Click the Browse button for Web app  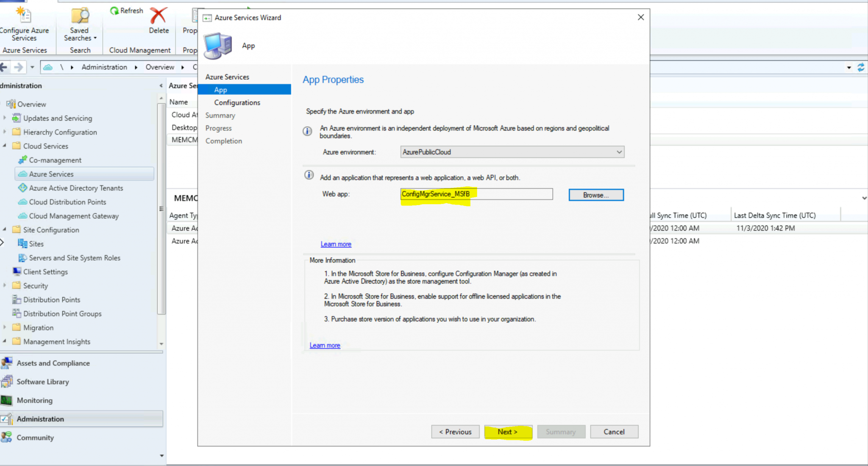[x=595, y=195]
